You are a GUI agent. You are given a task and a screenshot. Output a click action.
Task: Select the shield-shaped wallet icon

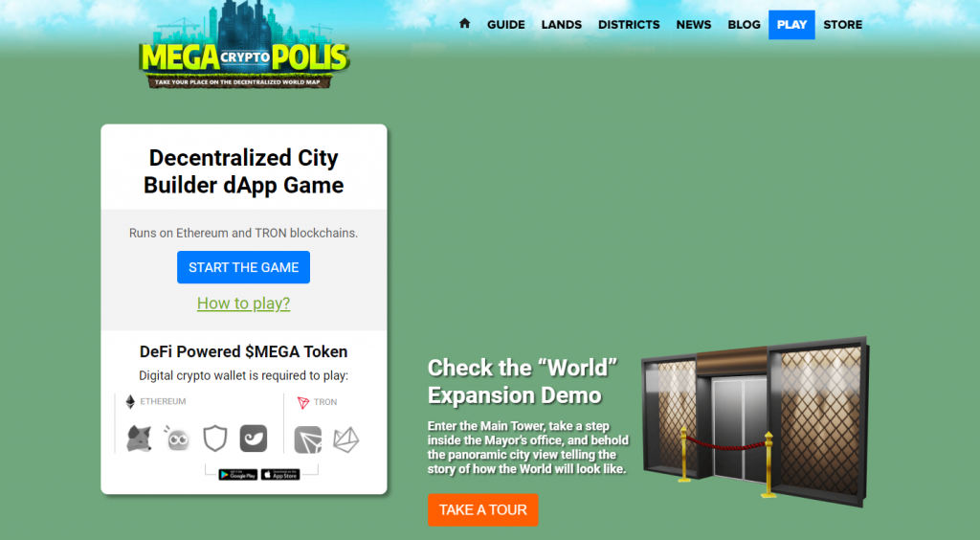point(215,439)
